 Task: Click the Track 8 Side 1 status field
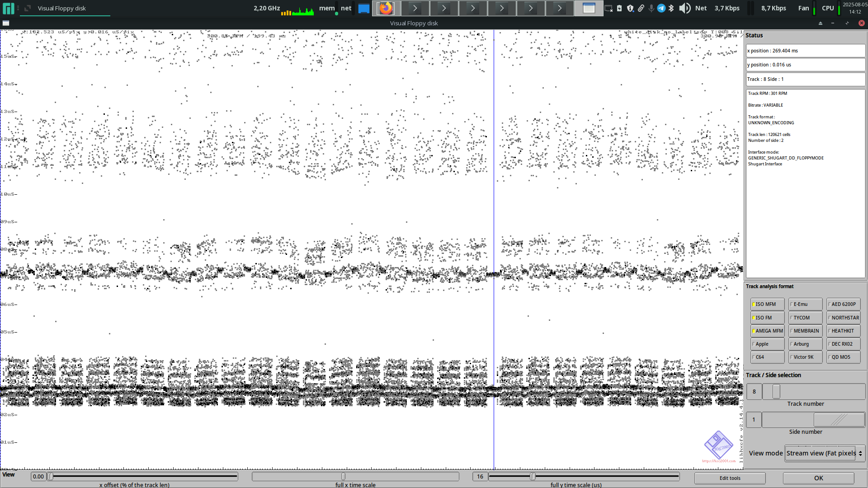click(806, 79)
